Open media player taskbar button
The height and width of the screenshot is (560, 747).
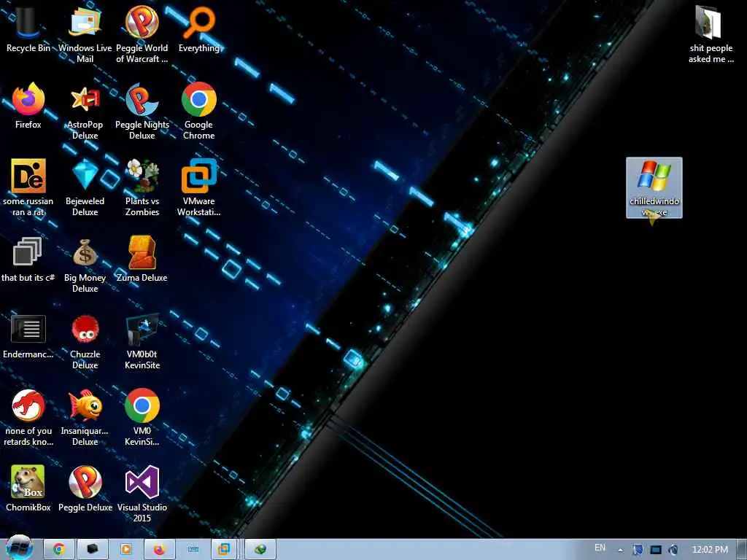(125, 550)
